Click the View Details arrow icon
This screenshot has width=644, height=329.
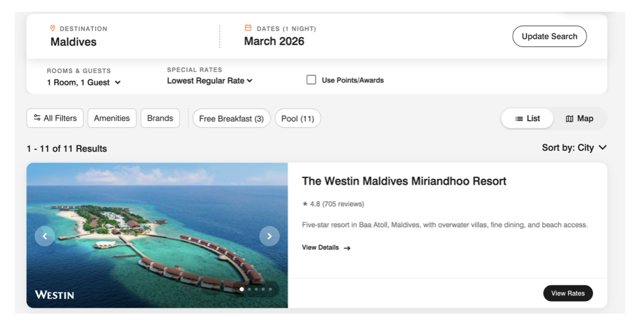[x=347, y=248]
